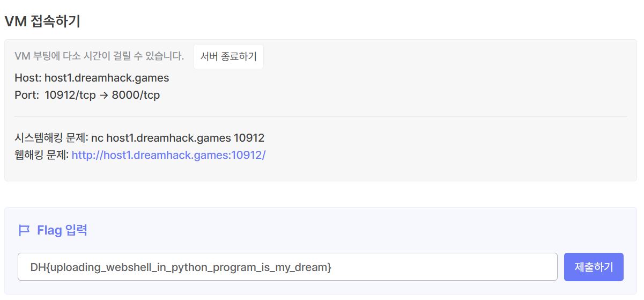Click the 서버 종료하기 button
The width and height of the screenshot is (644, 300).
pyautogui.click(x=228, y=56)
